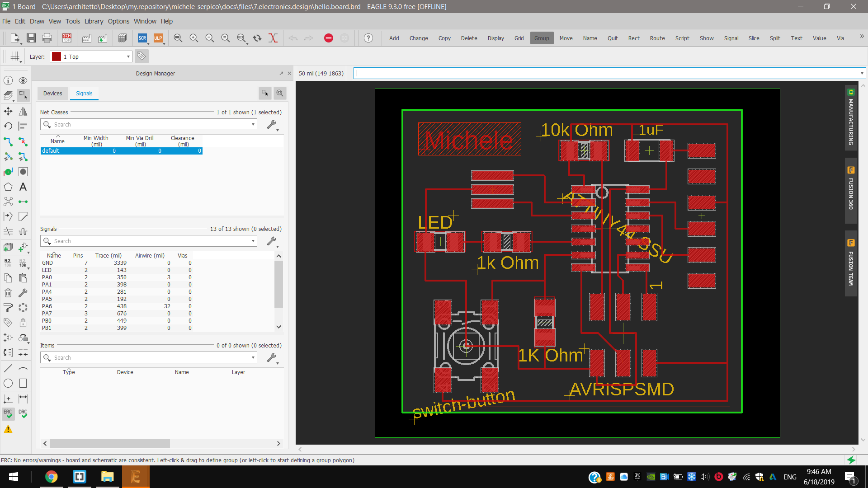The image size is (868, 488).
Task: Open the Library menu
Action: point(94,21)
